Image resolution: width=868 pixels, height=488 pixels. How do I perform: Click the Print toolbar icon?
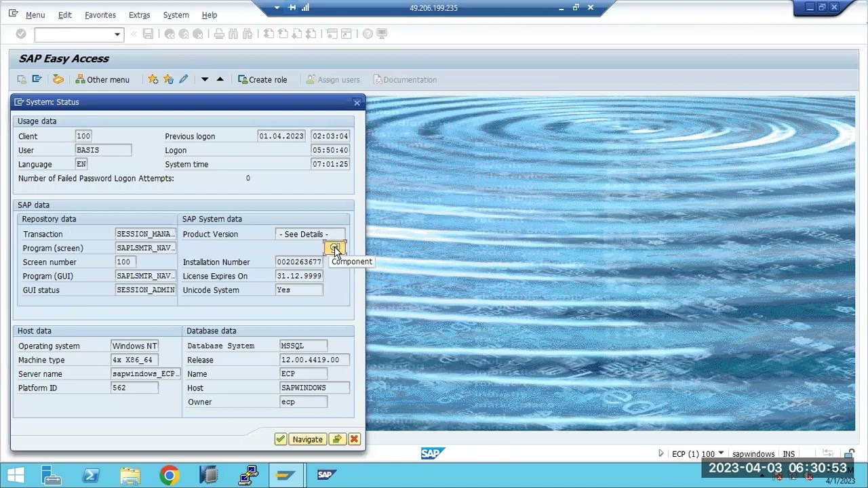[x=219, y=34]
